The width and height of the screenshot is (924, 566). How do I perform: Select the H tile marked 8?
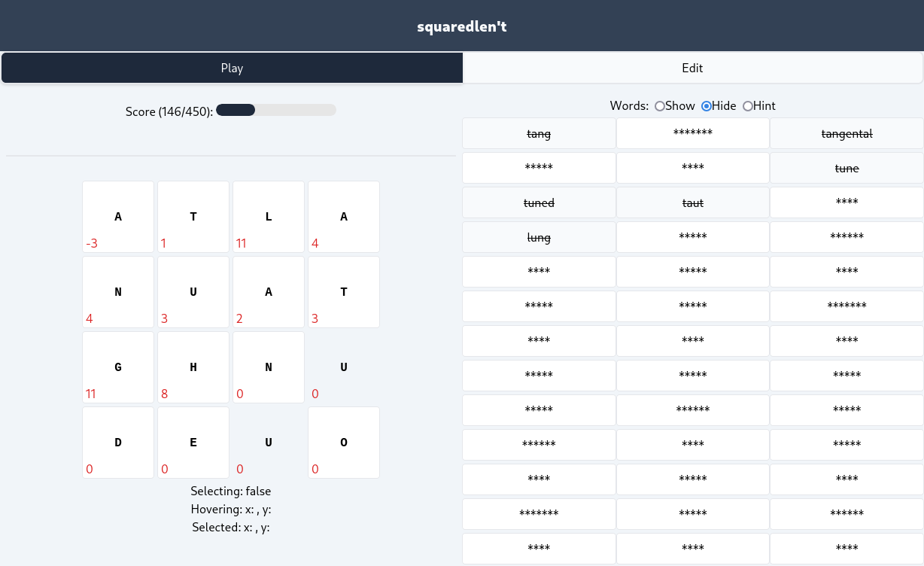tap(193, 367)
